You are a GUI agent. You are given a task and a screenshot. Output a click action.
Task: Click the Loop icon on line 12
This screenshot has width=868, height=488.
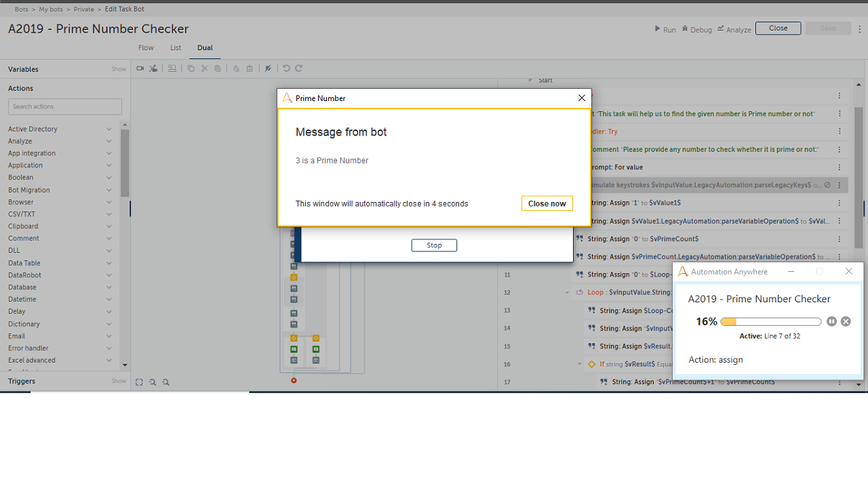click(580, 293)
